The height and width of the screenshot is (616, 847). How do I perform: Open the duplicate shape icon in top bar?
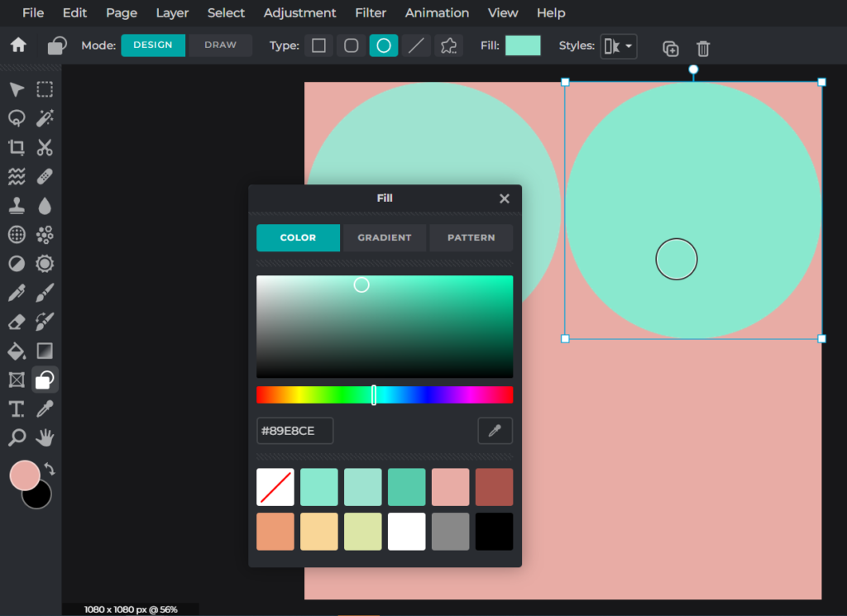[x=670, y=48]
